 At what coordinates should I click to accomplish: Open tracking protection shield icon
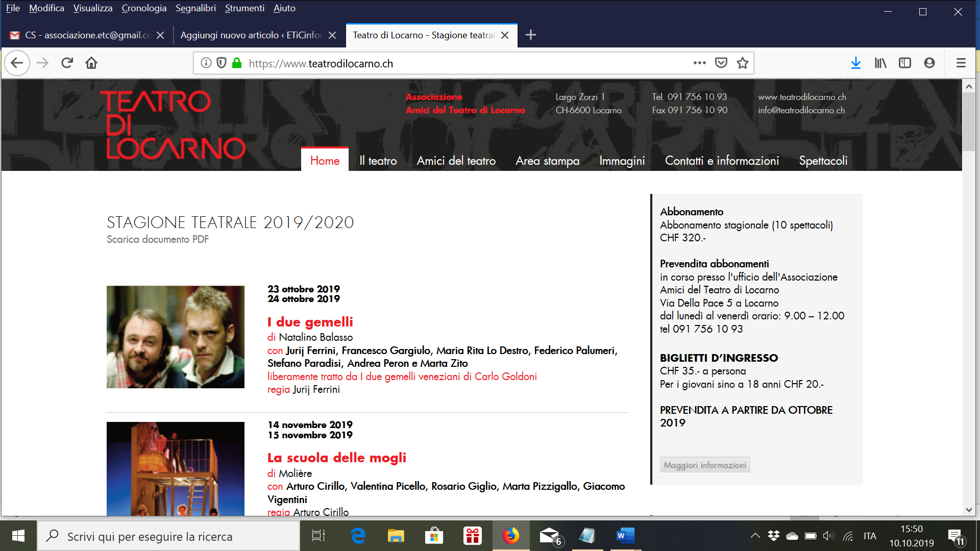(222, 63)
